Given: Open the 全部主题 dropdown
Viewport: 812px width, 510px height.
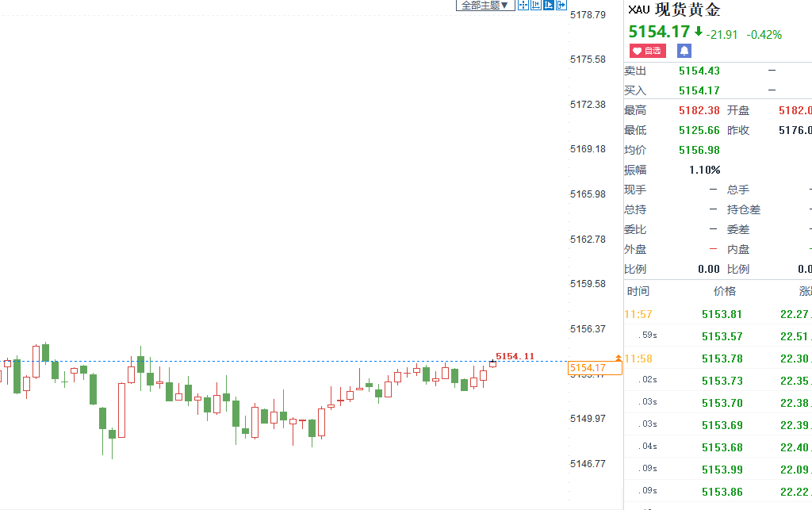Looking at the screenshot, I should pyautogui.click(x=485, y=6).
